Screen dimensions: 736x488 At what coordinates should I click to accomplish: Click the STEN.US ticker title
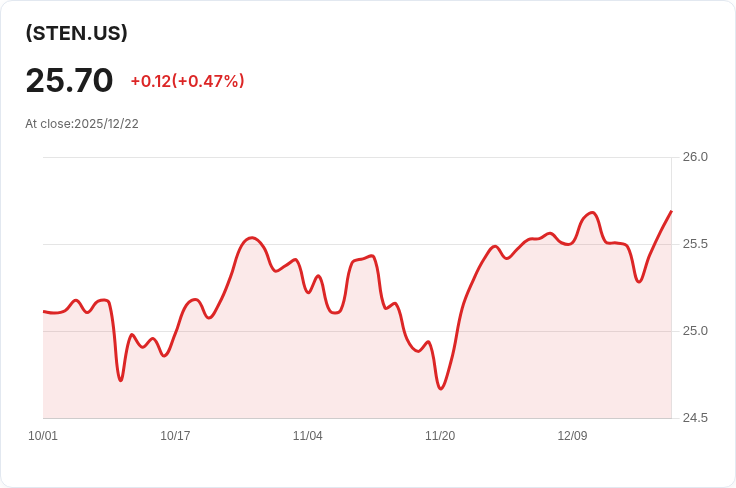point(77,33)
